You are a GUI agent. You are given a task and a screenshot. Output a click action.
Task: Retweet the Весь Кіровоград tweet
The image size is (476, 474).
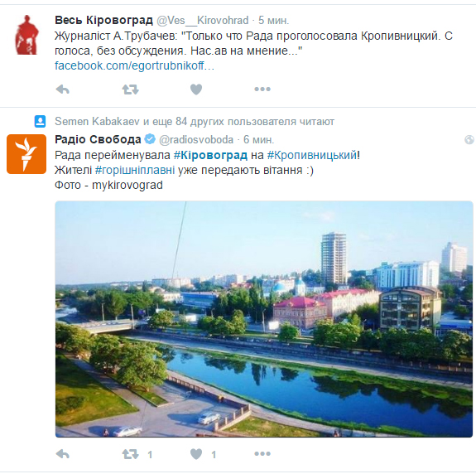coord(130,89)
